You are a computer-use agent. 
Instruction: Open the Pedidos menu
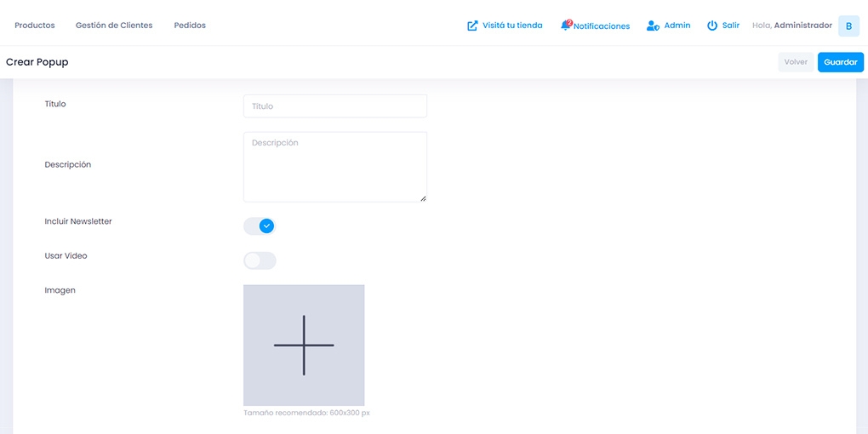(190, 26)
